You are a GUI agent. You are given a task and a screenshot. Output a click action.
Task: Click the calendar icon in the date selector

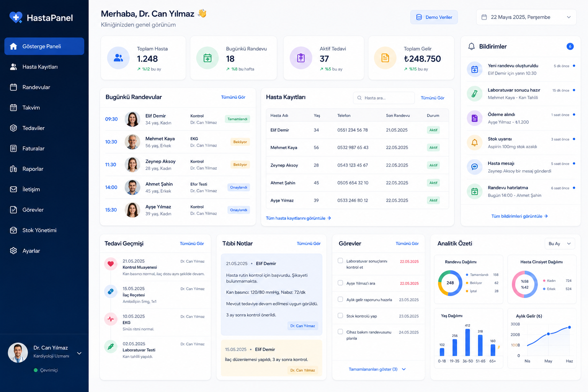click(x=484, y=17)
